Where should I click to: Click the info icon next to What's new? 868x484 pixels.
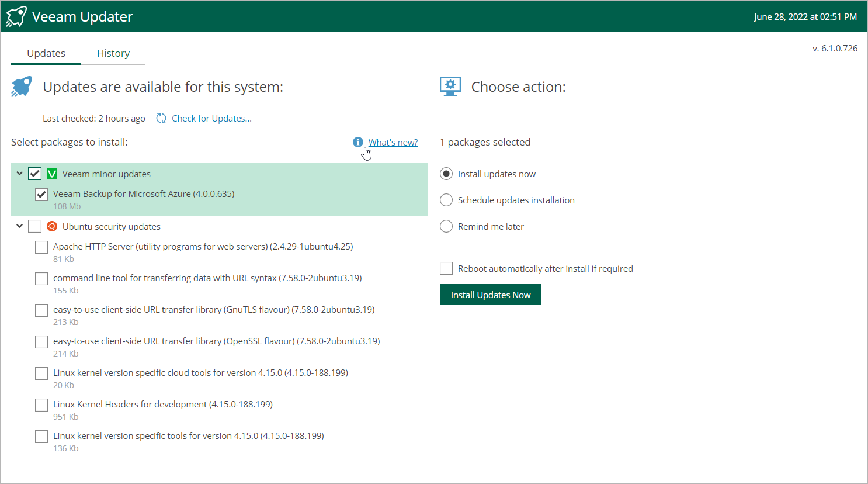coord(358,142)
